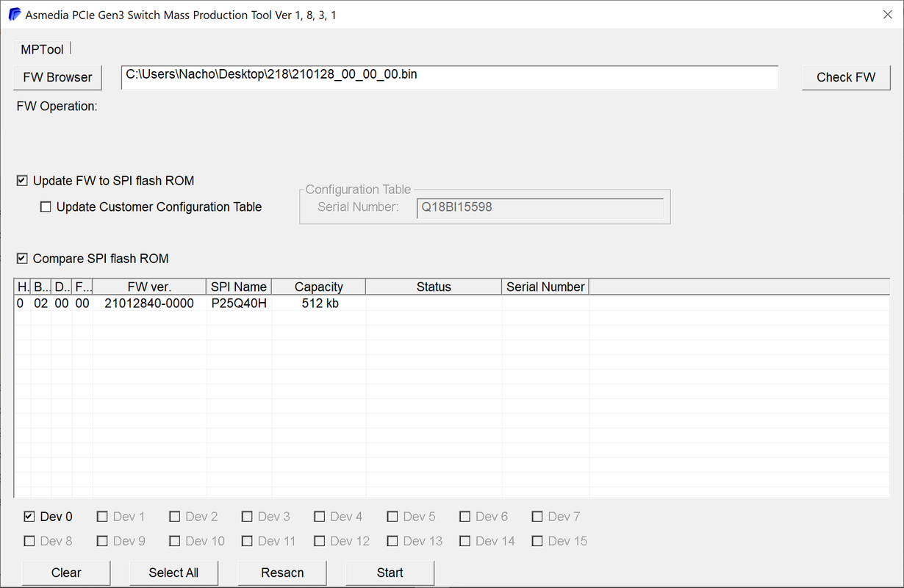The image size is (904, 588).
Task: Click the B.. column header
Action: pyautogui.click(x=41, y=287)
